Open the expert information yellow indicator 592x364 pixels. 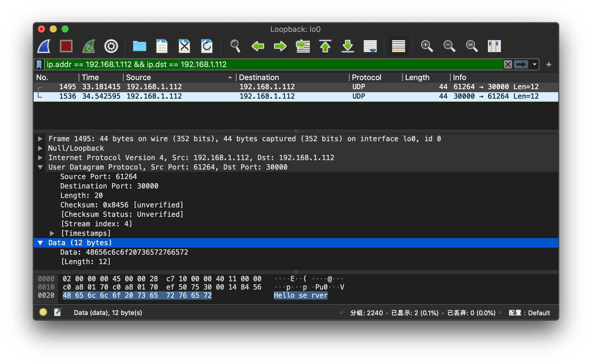[x=43, y=312]
